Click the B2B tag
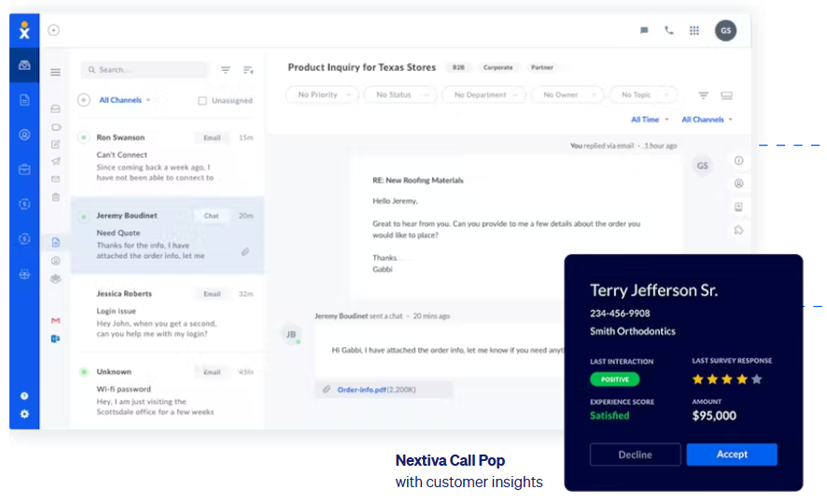The image size is (827, 504). point(458,67)
